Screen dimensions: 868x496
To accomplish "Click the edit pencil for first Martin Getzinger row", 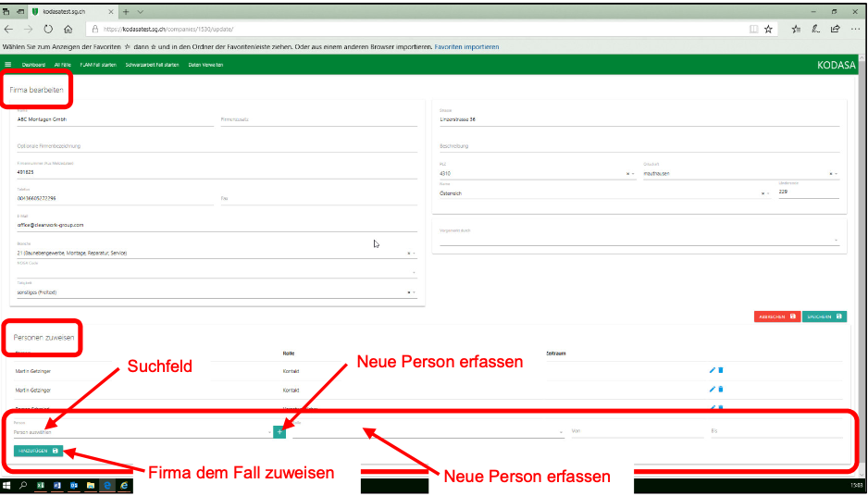I will pyautogui.click(x=712, y=370).
